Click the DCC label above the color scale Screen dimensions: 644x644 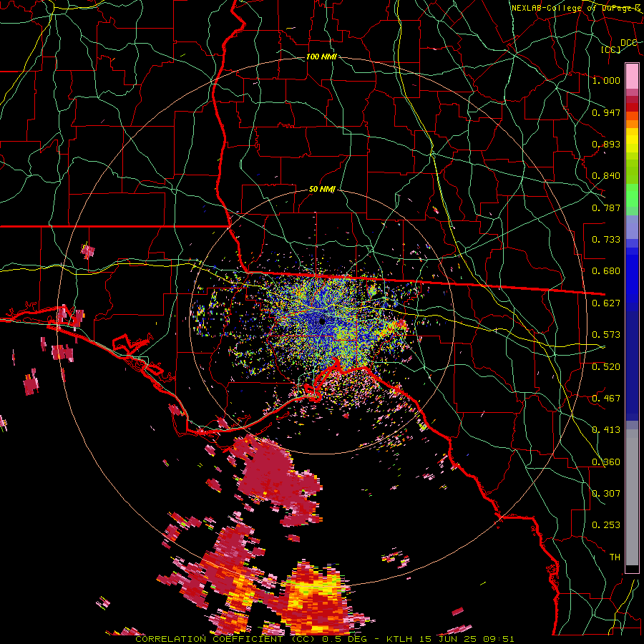(x=628, y=43)
